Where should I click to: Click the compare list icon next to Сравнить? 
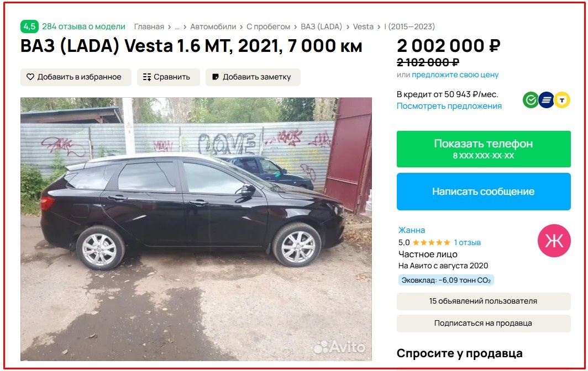coord(146,77)
